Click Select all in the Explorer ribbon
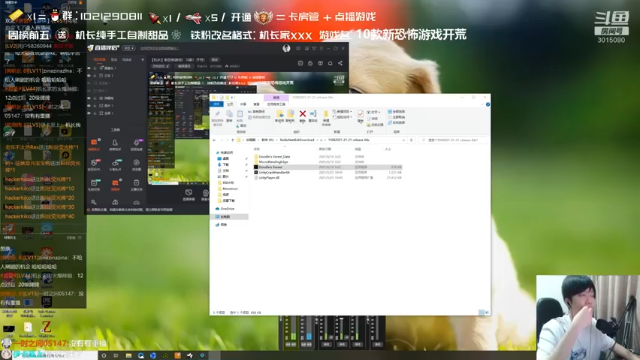This screenshot has height=360, width=640. pyautogui.click(x=396, y=111)
